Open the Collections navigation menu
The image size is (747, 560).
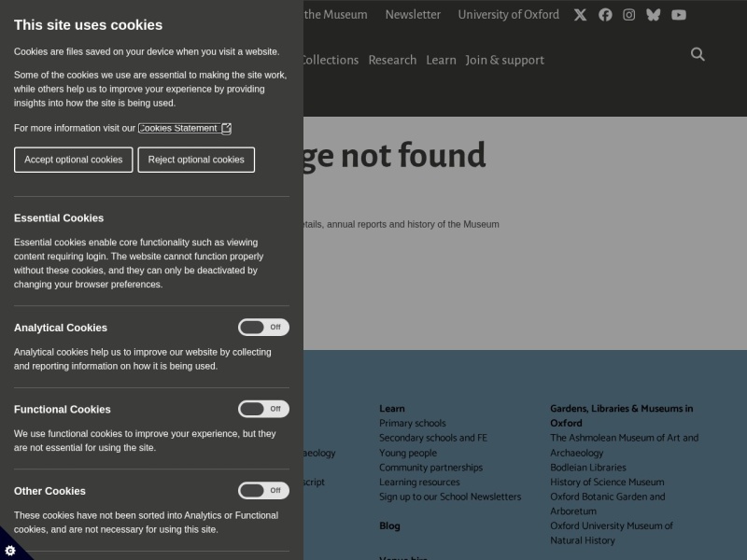[x=331, y=60]
